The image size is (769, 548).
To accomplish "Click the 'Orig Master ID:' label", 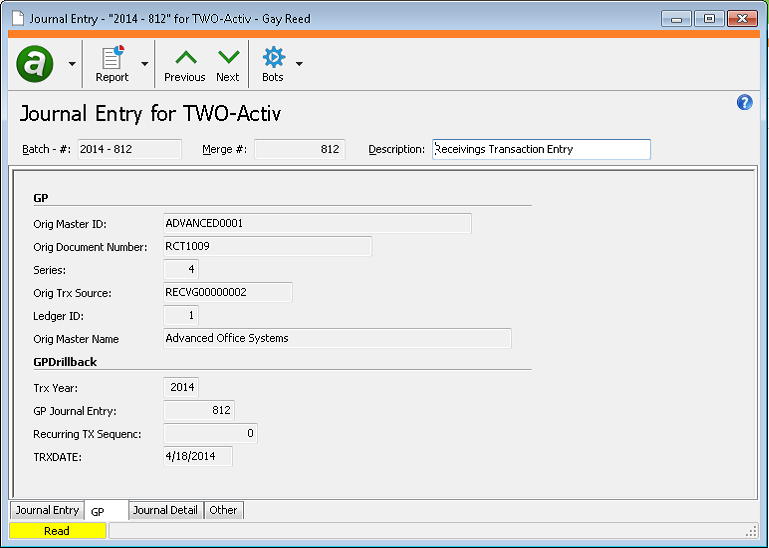I will click(70, 224).
